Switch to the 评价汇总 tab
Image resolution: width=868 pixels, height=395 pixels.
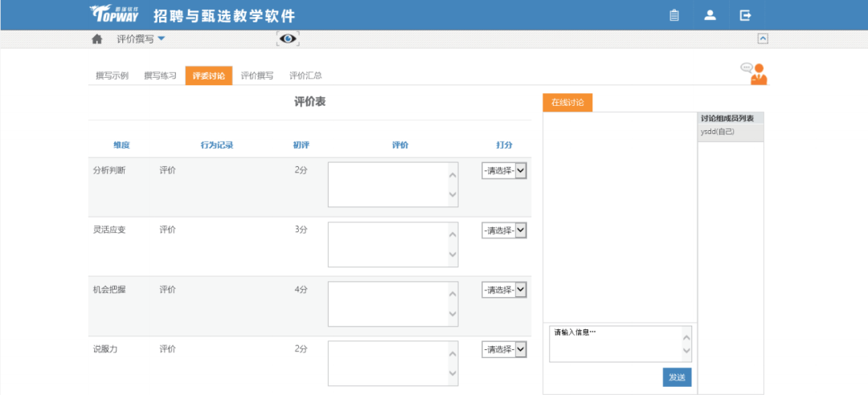(x=305, y=75)
